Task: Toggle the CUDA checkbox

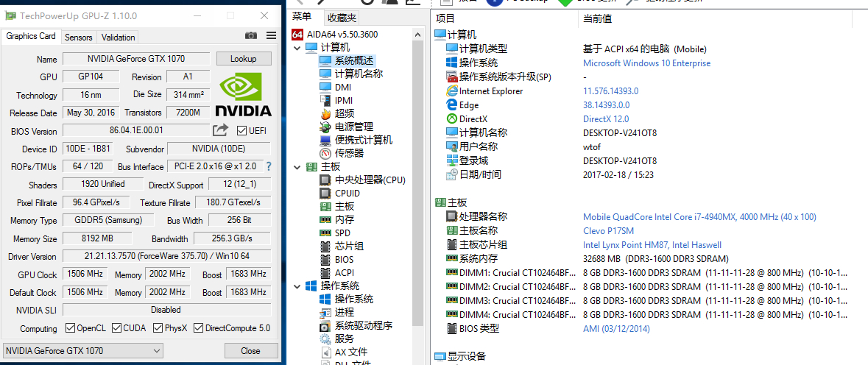Action: pyautogui.click(x=117, y=328)
